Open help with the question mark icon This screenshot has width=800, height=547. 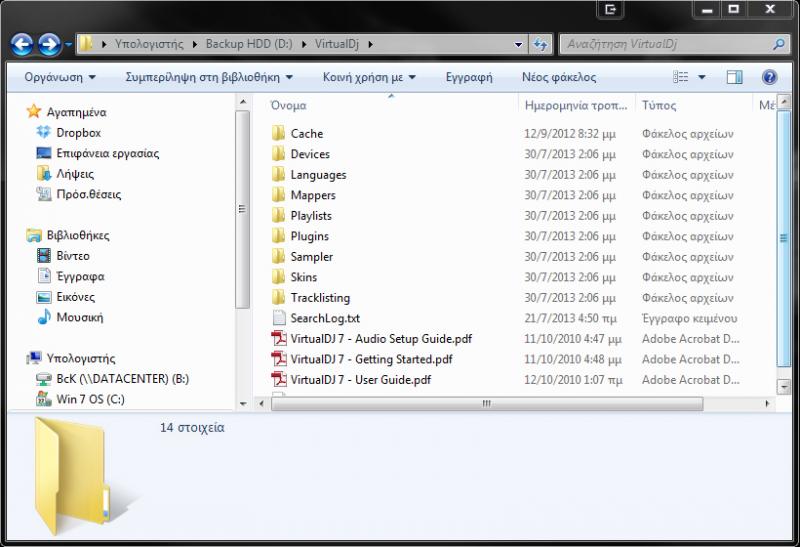coord(769,77)
